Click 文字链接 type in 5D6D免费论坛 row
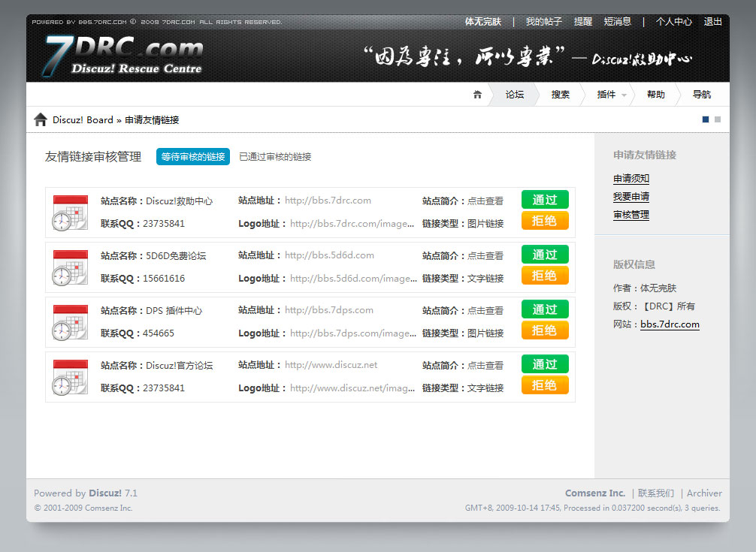Image resolution: width=756 pixels, height=552 pixels. (485, 279)
